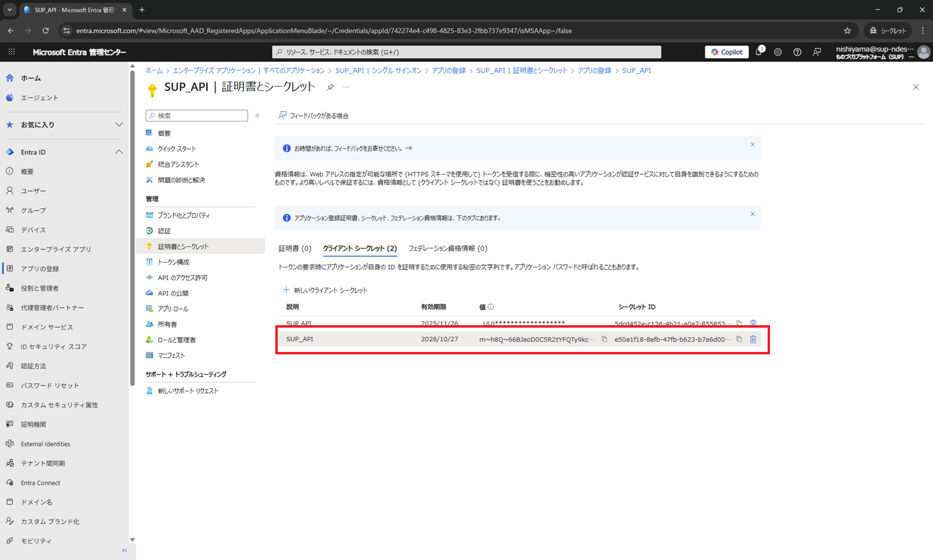Screen dimensions: 933x560
Task: Open the notifications bell icon
Action: (x=759, y=52)
